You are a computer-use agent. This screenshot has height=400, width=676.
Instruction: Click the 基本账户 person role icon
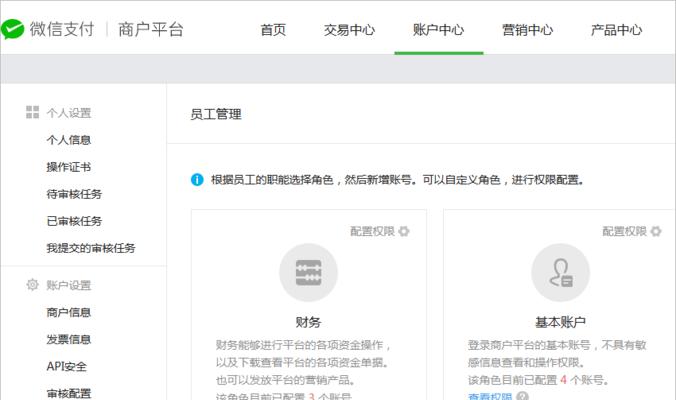[x=560, y=272]
